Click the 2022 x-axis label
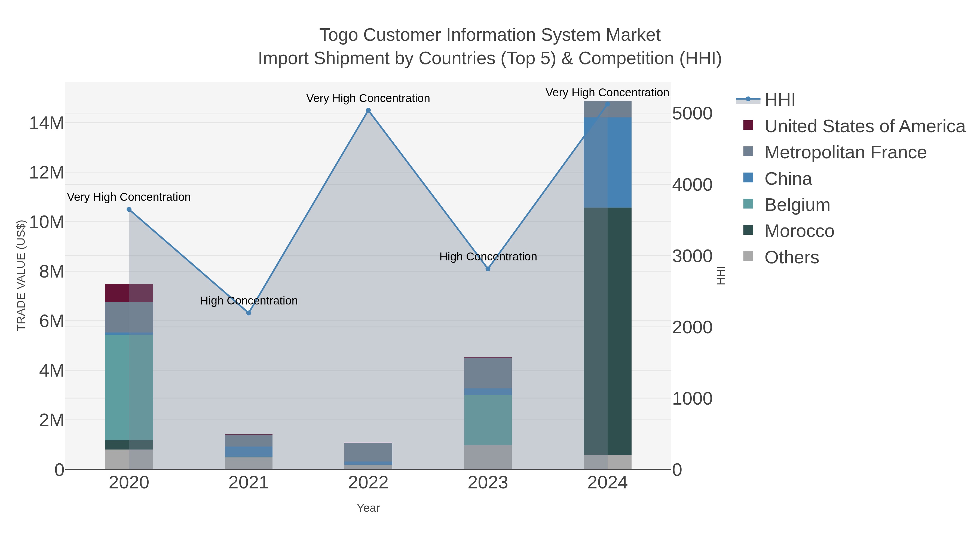 coord(368,483)
